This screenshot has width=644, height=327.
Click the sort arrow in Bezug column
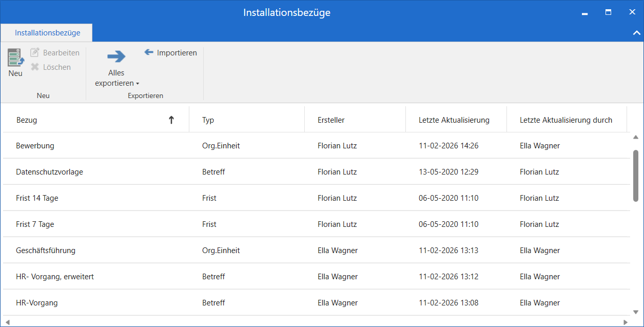(x=171, y=120)
